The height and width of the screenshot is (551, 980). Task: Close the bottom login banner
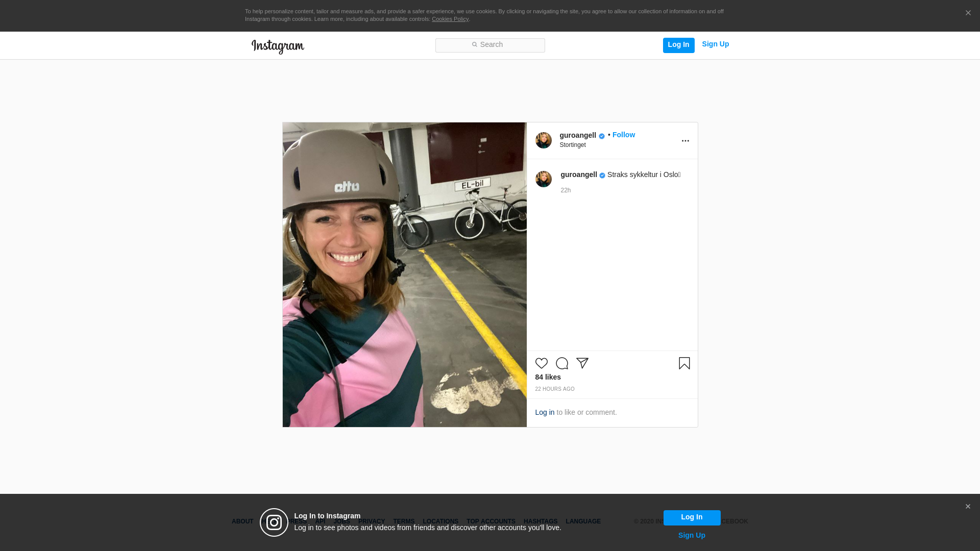[x=968, y=507]
